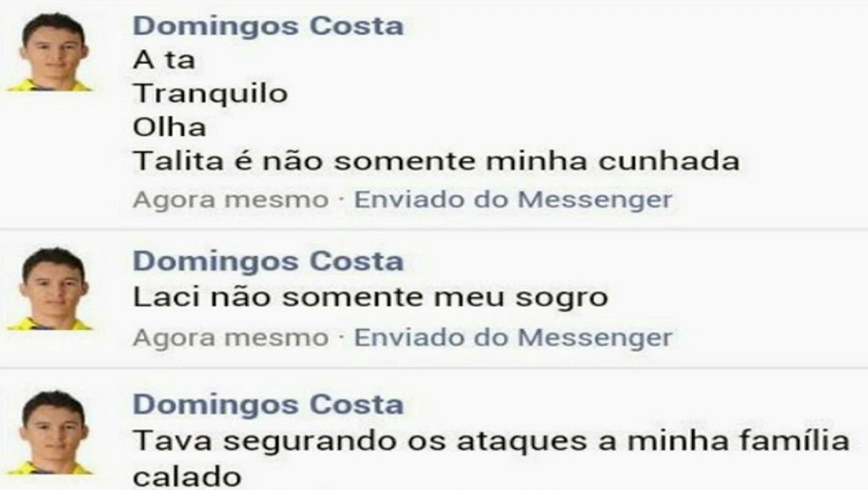Open the 'Agora mesmo' timestamp under the 'Laci' comment

click(x=231, y=338)
